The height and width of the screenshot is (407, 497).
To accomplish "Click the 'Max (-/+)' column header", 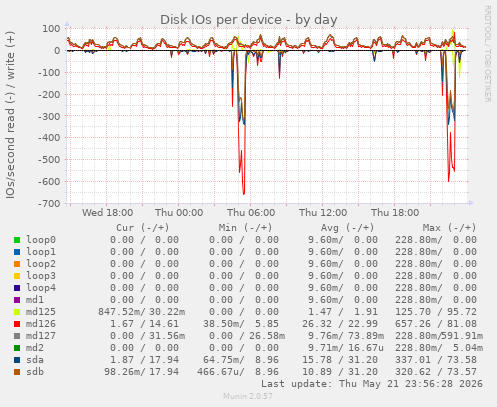I will tap(450, 228).
